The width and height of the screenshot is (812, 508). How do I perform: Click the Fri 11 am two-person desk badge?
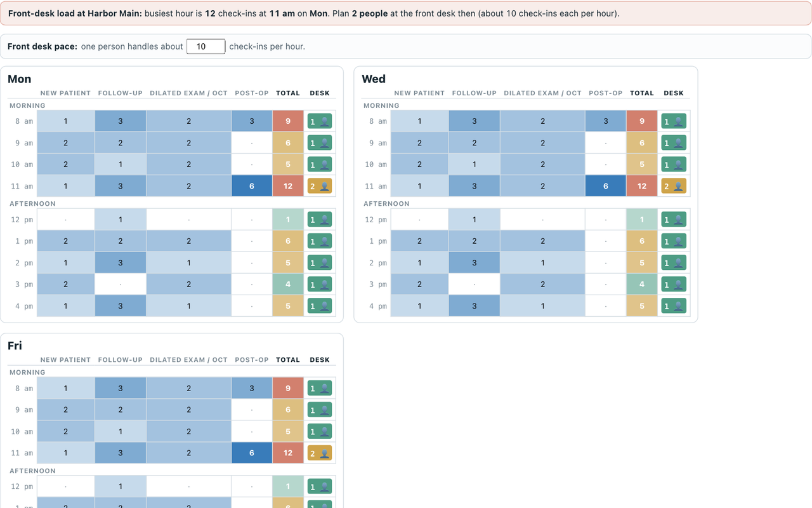(x=320, y=453)
